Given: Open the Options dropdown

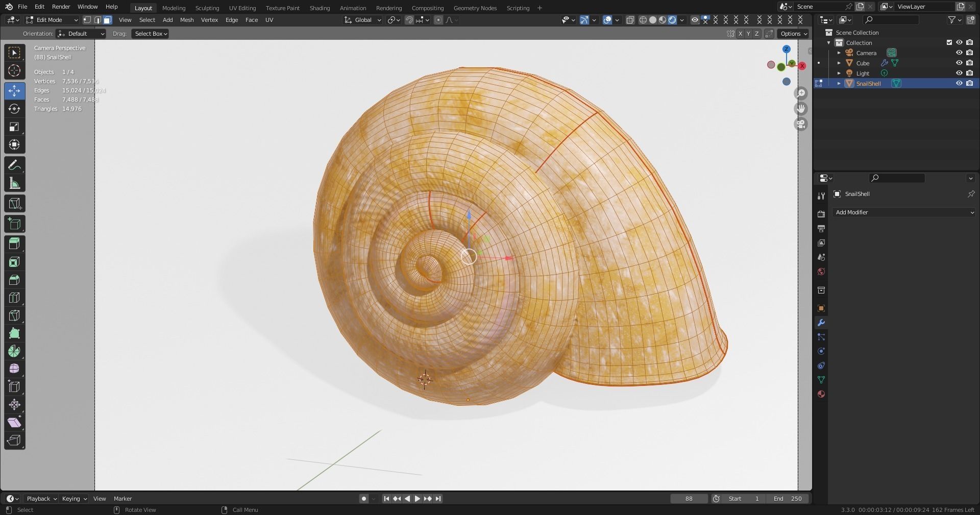Looking at the screenshot, I should pyautogui.click(x=793, y=34).
